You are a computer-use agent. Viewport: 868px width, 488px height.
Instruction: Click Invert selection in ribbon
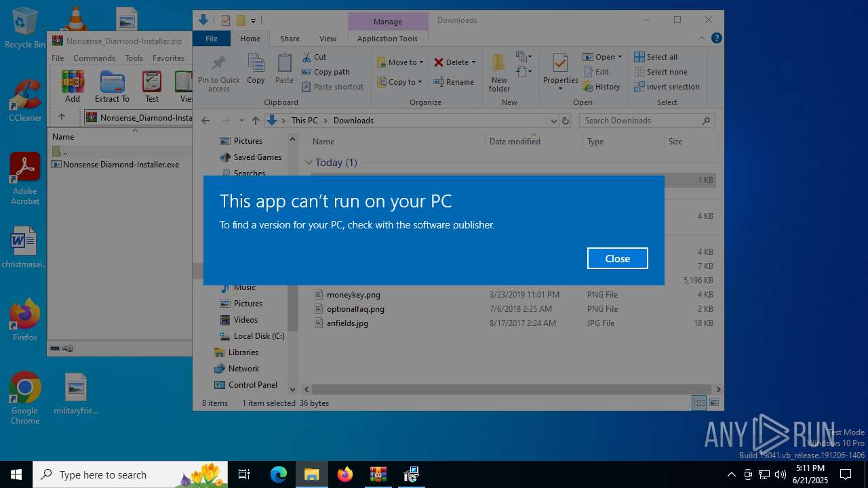pos(667,87)
